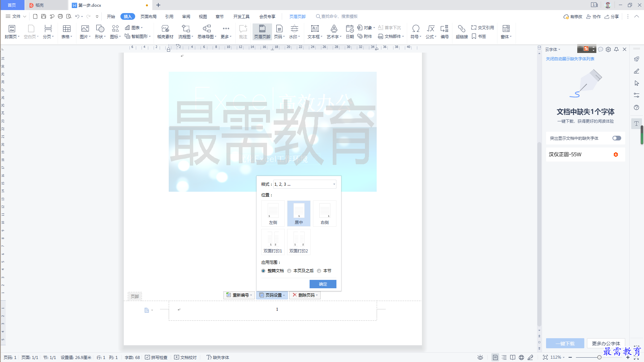The width and height of the screenshot is (644, 362).
Task: Click the Save icon in quick toolbar
Action: [44, 16]
